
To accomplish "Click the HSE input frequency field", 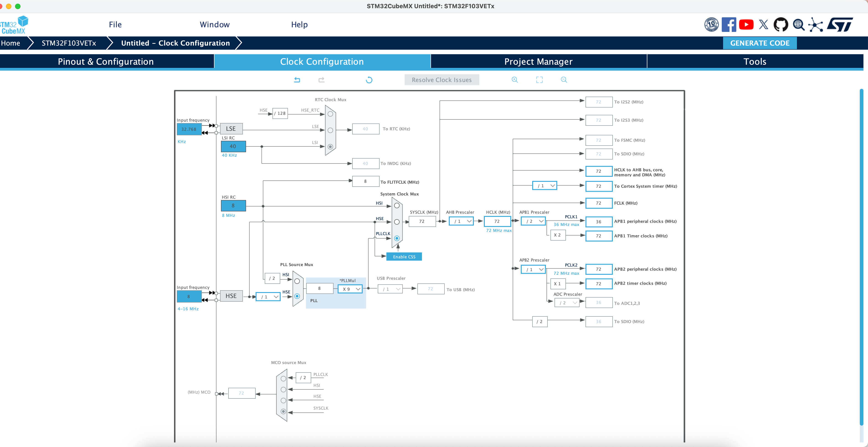I will (x=189, y=296).
